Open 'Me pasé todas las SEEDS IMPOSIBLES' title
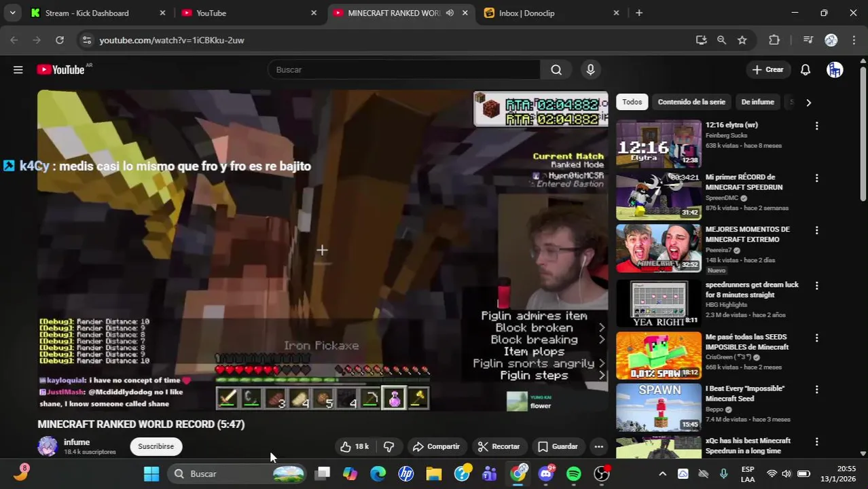Viewport: 868px width, 489px height. (747, 342)
